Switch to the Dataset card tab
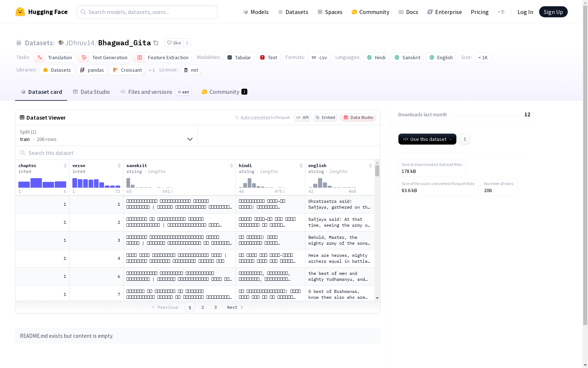The height and width of the screenshot is (368, 588). pos(41,92)
